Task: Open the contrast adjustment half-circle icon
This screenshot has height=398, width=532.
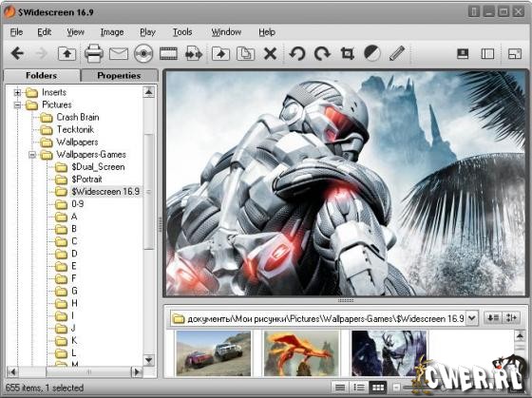Action: (372, 53)
